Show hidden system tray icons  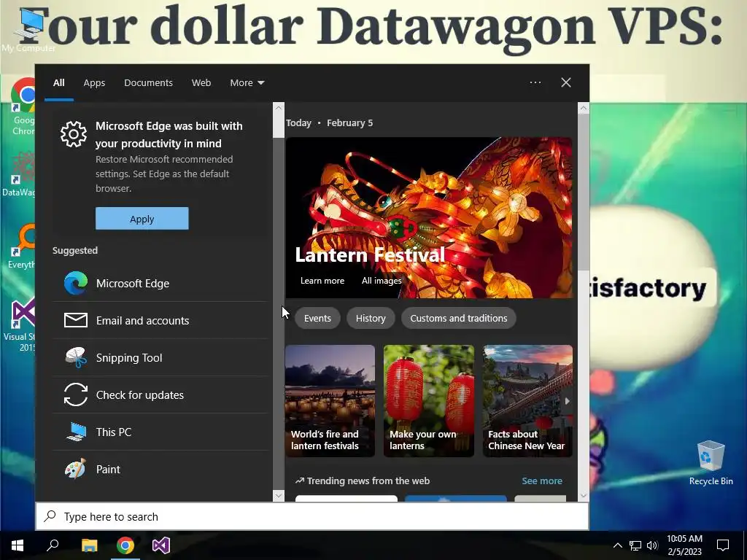click(x=617, y=545)
